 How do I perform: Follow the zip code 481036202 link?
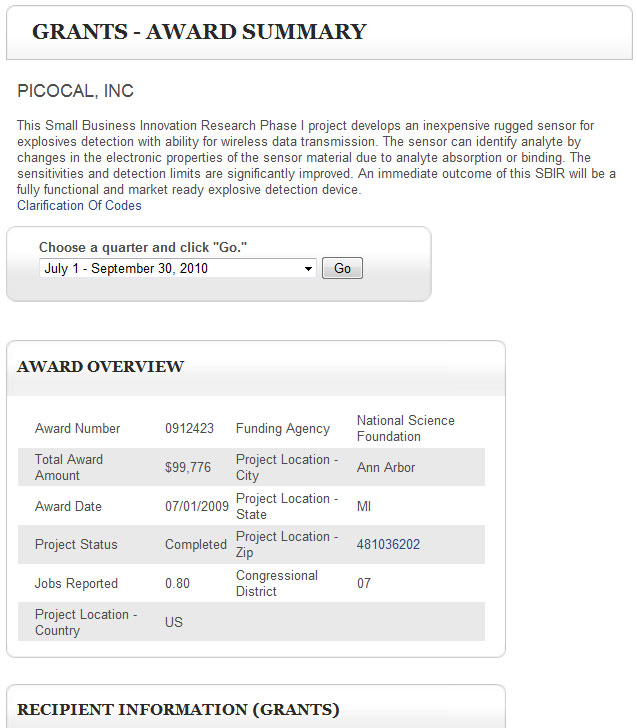click(388, 545)
